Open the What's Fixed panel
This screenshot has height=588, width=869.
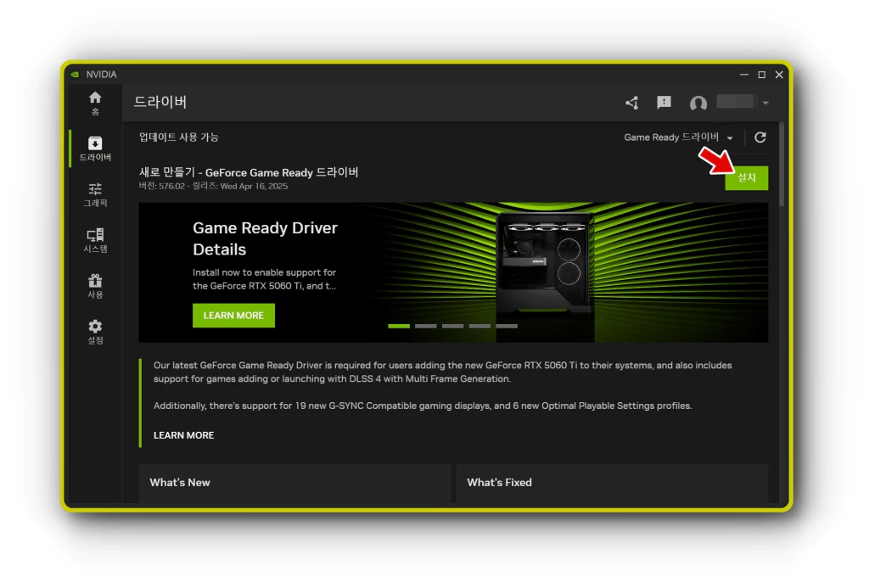612,484
